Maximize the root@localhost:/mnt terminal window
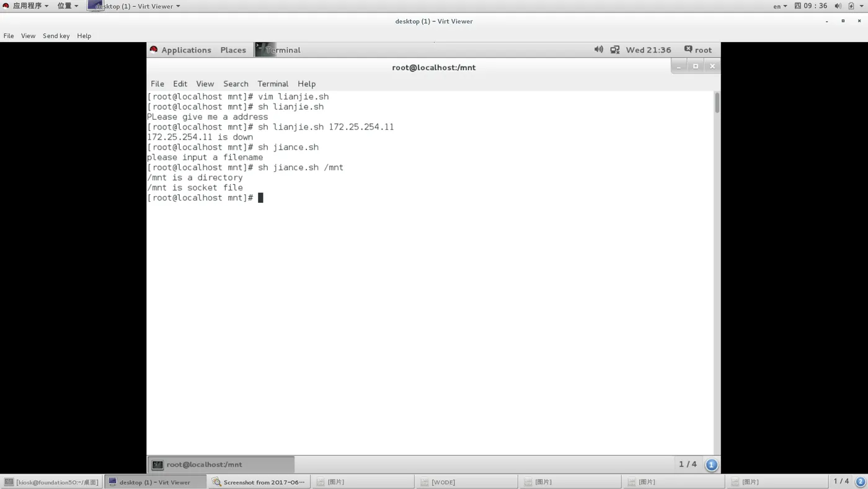The width and height of the screenshot is (868, 489). (x=696, y=66)
